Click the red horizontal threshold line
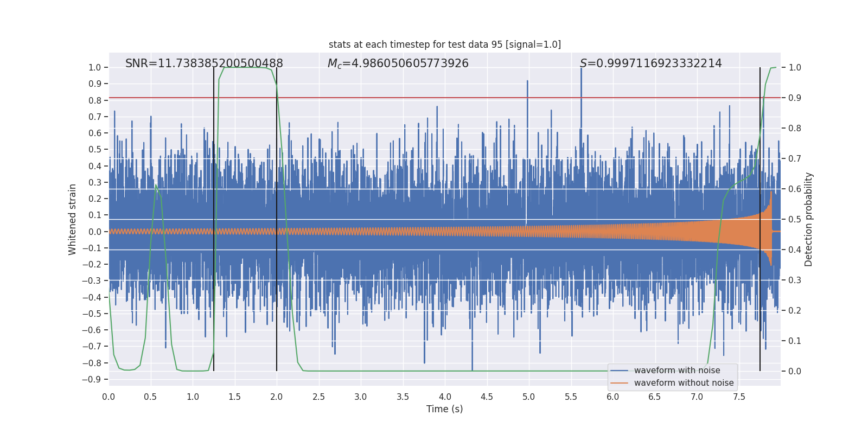Screen dimensions: 868x434 click(x=445, y=98)
